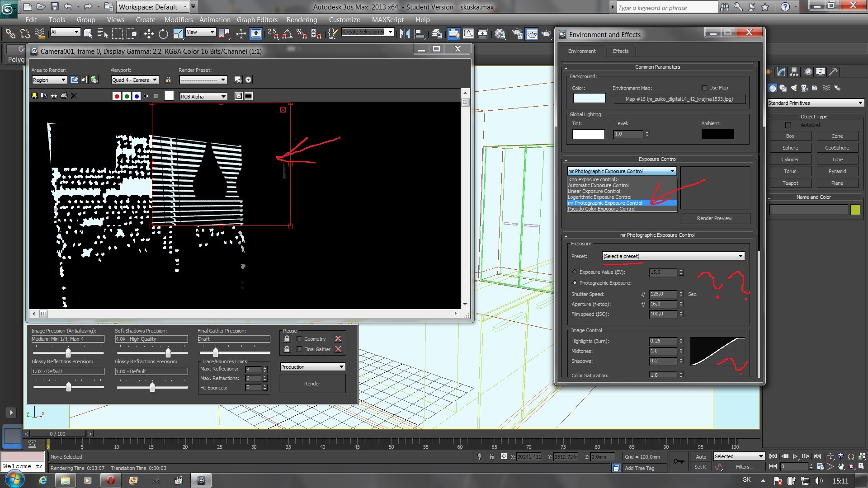This screenshot has height=488, width=868.
Task: Open the Hierarchy panel tab icon
Action: (794, 71)
